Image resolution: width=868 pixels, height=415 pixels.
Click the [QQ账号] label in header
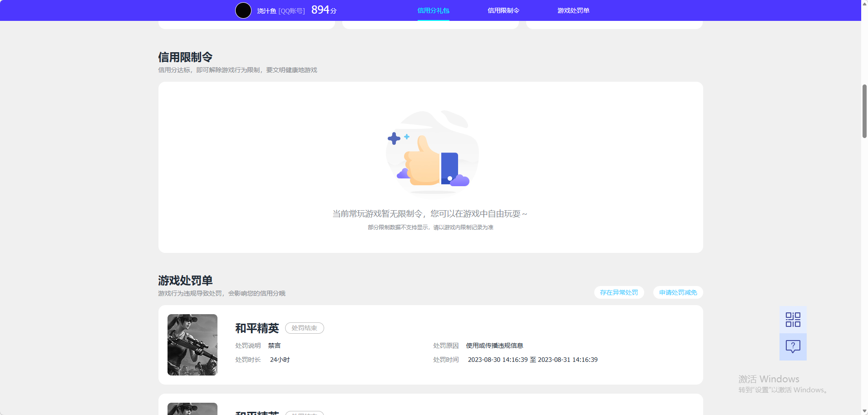click(291, 10)
